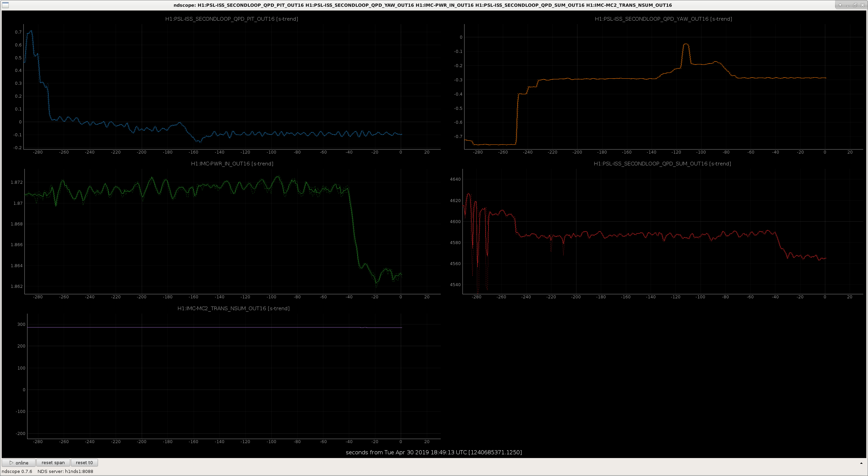Click the H1:PSL-ISS_SECONDLOOP_QPD_YAW_OUT16 plot title
Screen dimensions: 868x476
pyautogui.click(x=663, y=19)
